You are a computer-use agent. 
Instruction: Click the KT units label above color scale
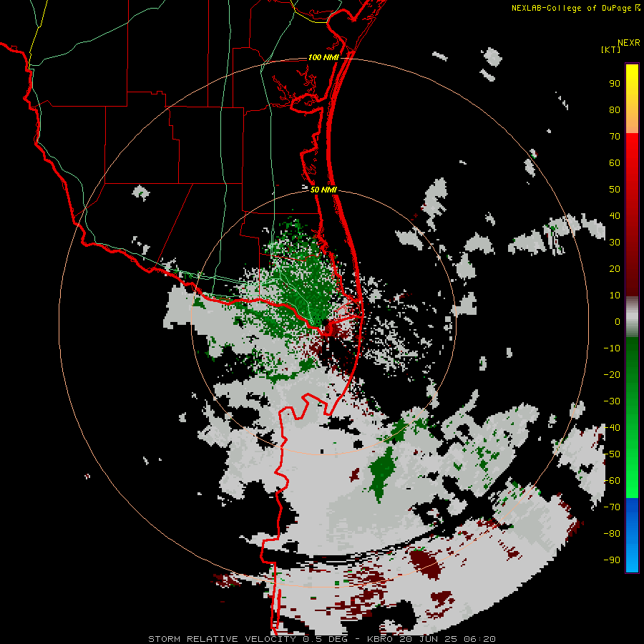[x=610, y=49]
